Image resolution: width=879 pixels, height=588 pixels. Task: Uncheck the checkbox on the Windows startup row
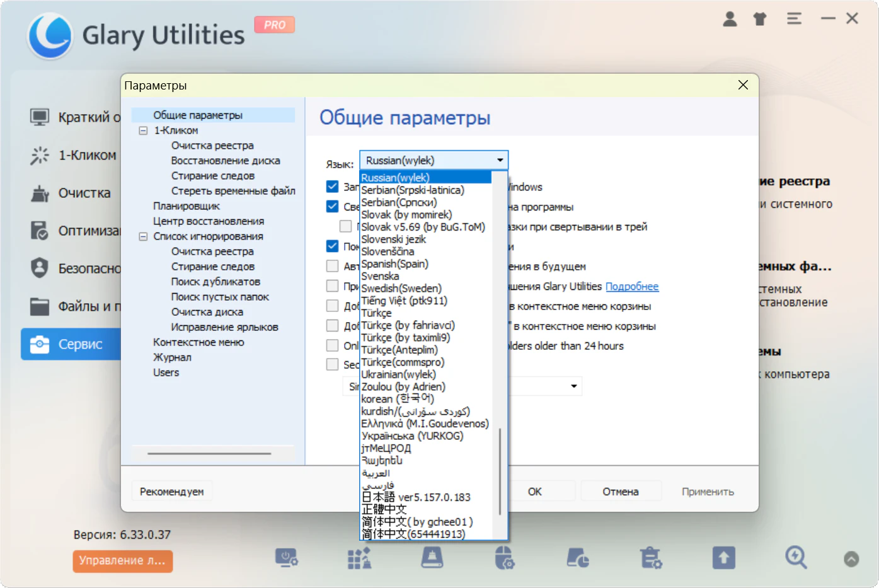click(332, 187)
